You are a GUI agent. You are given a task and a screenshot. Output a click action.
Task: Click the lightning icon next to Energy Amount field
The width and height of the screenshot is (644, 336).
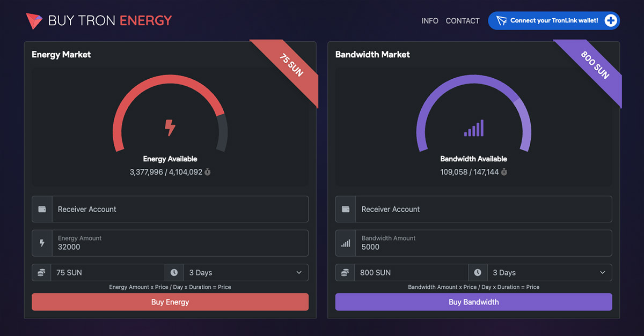pyautogui.click(x=41, y=243)
